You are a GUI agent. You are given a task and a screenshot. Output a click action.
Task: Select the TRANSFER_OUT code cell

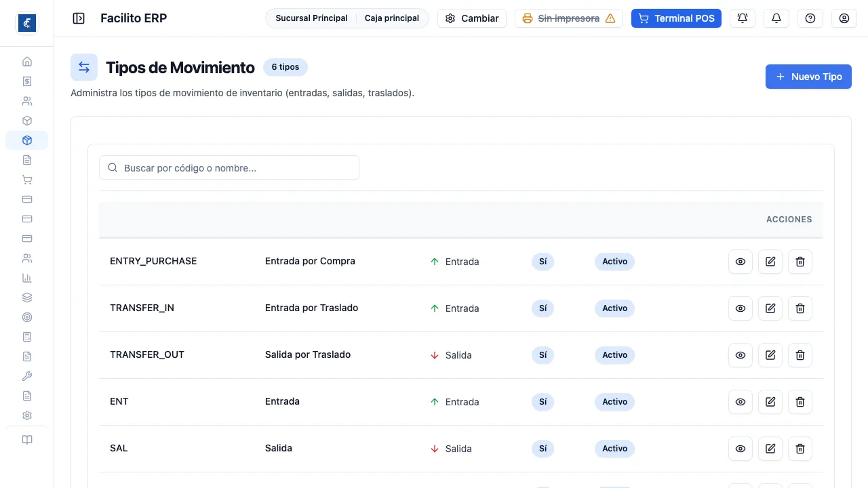point(147,354)
